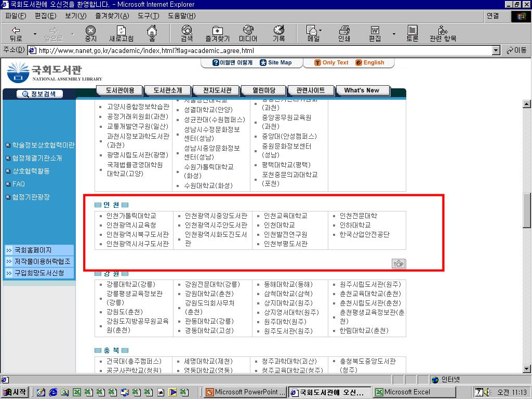Open the 편집(E) menu
532x399 pixels.
pos(46,16)
